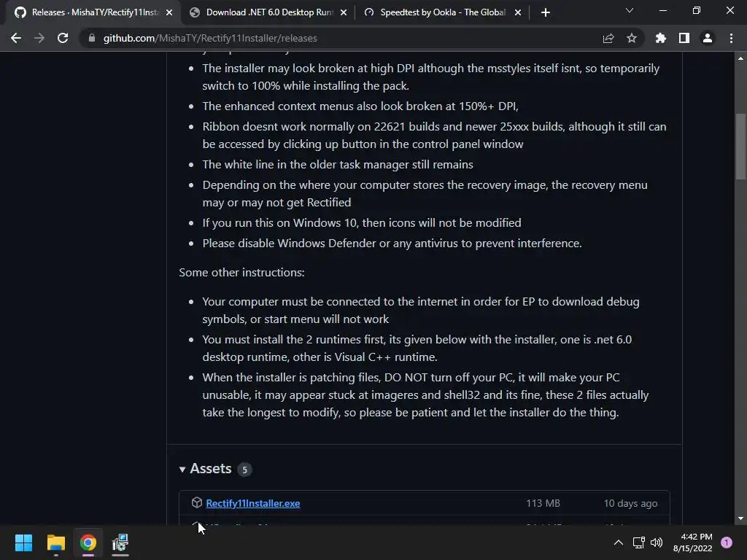Toggle Chrome side panel
Screen dimensions: 747x560
point(684,38)
